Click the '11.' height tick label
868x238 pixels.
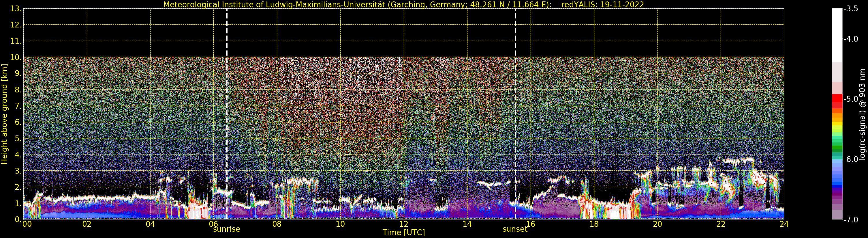(x=16, y=41)
